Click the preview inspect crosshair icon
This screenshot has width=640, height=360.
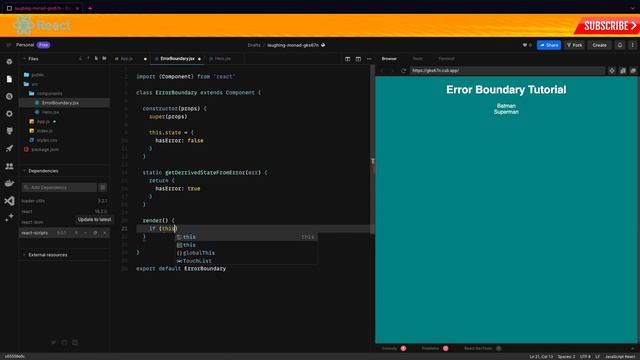(612, 71)
